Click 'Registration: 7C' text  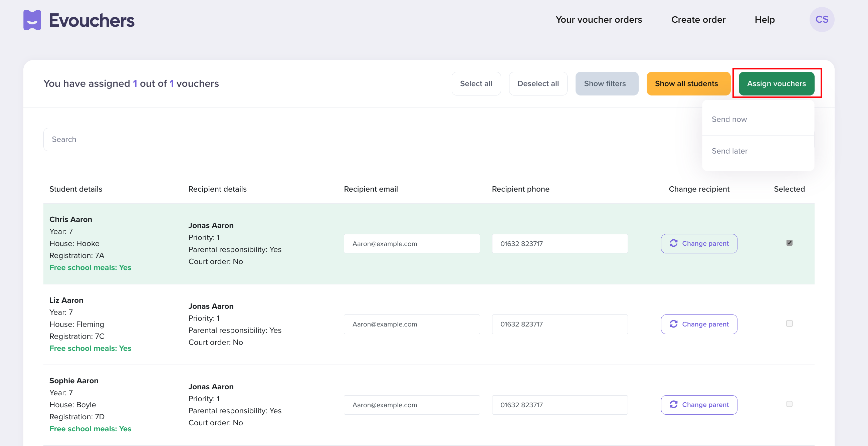(x=76, y=336)
